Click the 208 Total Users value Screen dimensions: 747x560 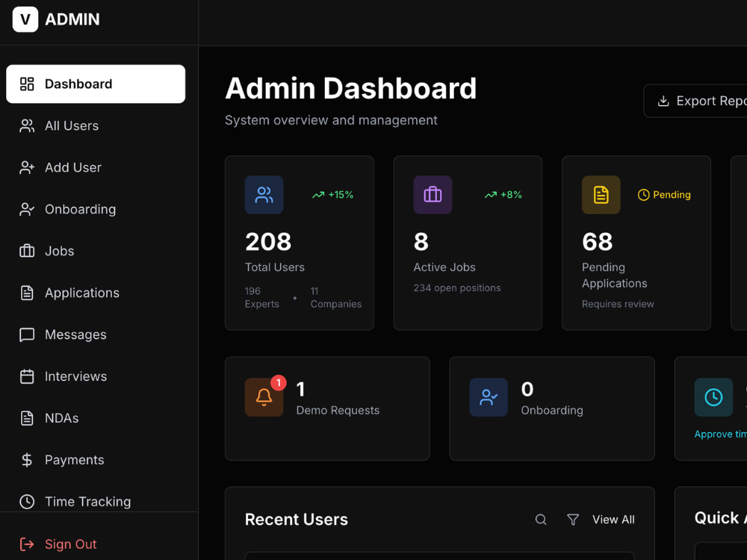[268, 241]
